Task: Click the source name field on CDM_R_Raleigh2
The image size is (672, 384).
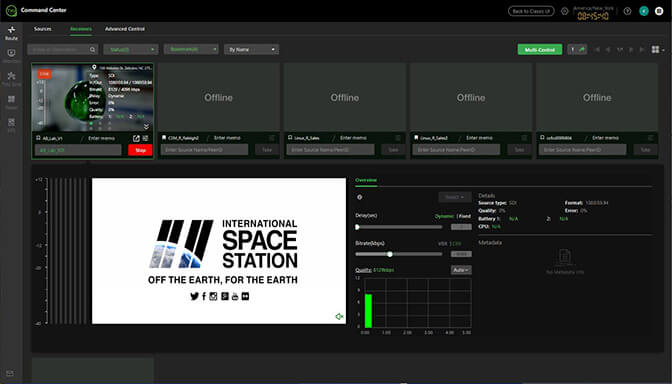Action: [x=204, y=150]
